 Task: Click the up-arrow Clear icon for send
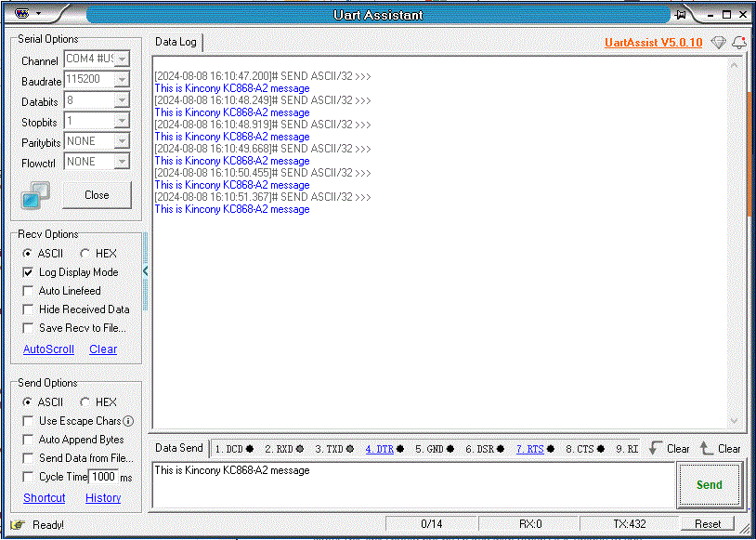tap(706, 448)
